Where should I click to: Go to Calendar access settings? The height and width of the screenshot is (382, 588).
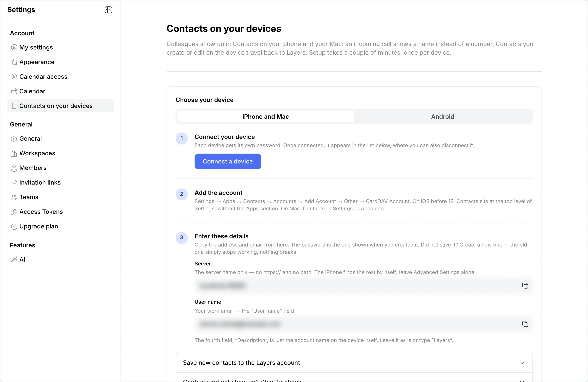[60, 77]
